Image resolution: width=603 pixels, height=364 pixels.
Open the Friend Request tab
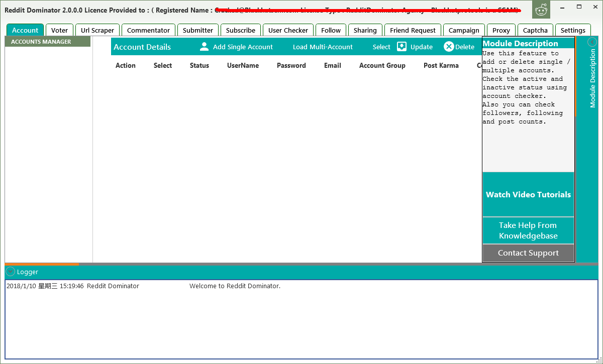tap(413, 30)
